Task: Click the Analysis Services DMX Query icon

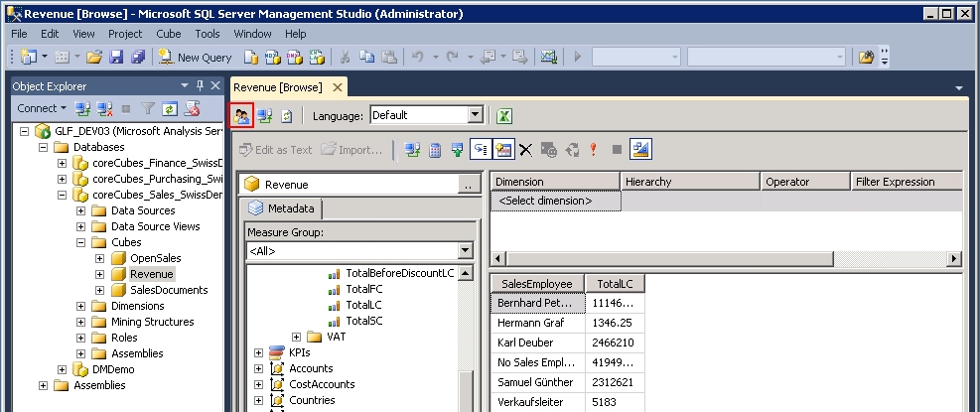Action: [294, 57]
